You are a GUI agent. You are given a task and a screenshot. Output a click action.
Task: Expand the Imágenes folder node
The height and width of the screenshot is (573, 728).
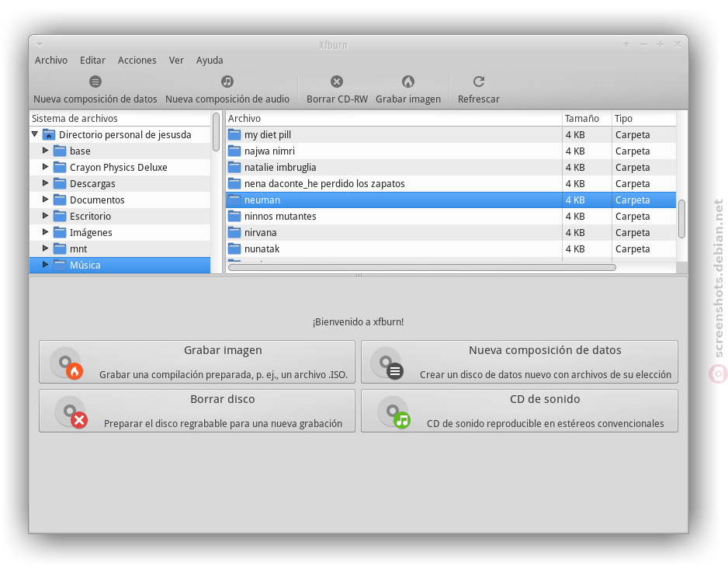point(45,231)
